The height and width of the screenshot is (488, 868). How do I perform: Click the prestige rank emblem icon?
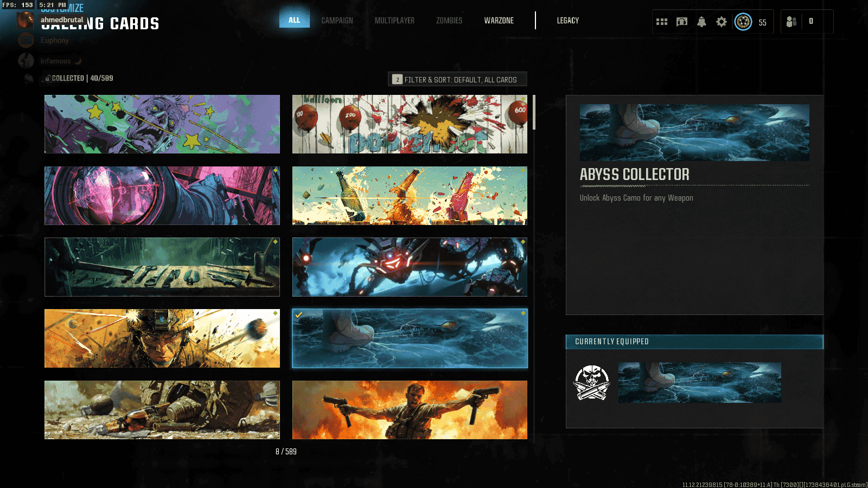click(743, 22)
